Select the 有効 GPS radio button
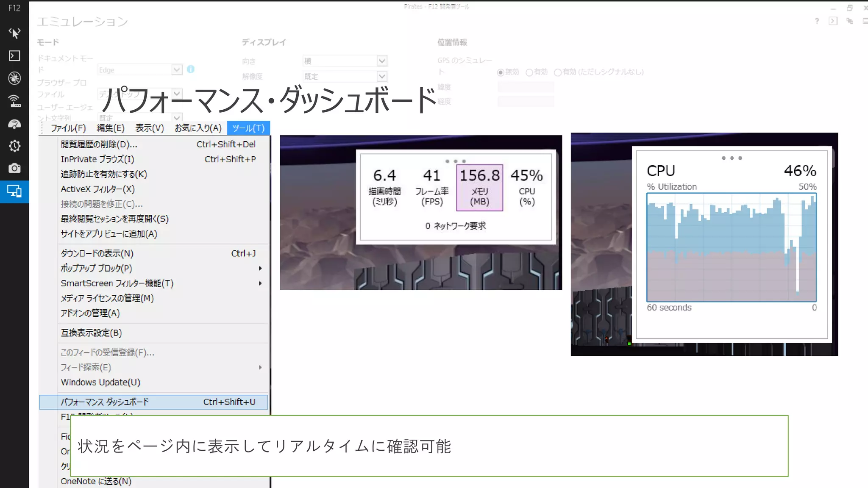Image resolution: width=868 pixels, height=488 pixels. [x=529, y=72]
